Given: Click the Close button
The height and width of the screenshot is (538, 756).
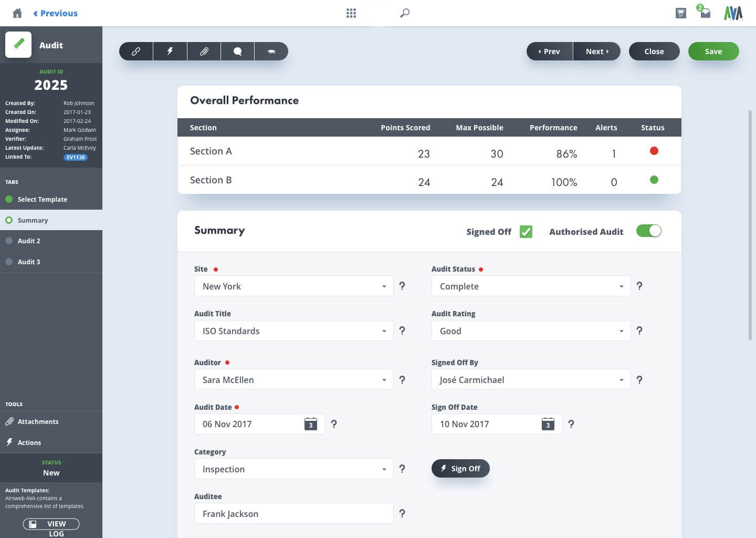Looking at the screenshot, I should pyautogui.click(x=654, y=51).
